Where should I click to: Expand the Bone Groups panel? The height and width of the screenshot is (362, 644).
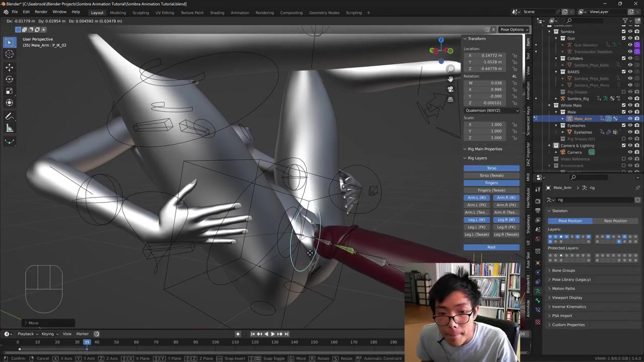coord(563,270)
